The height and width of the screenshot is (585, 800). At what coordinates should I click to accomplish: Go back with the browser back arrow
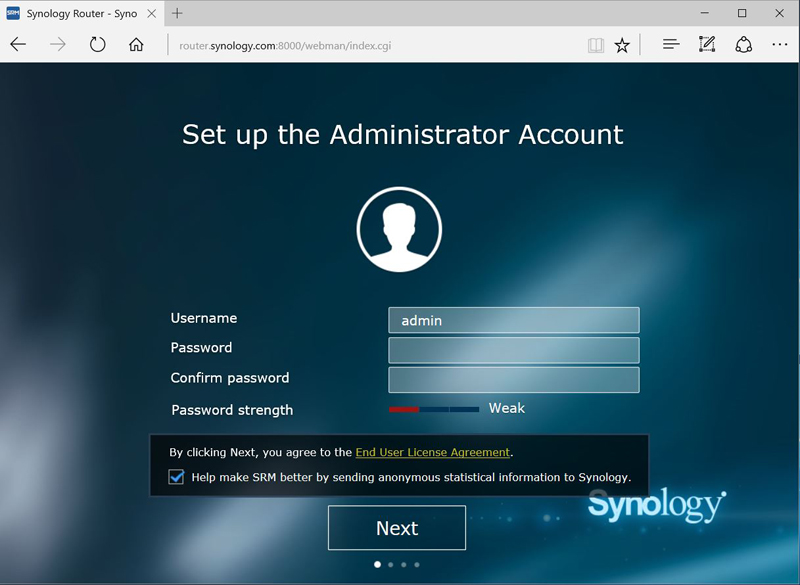18,44
